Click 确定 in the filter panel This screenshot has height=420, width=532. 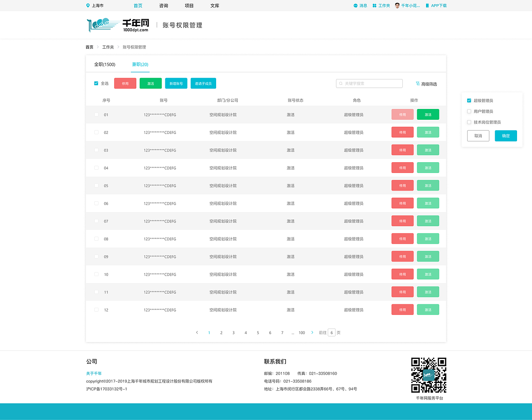point(506,136)
